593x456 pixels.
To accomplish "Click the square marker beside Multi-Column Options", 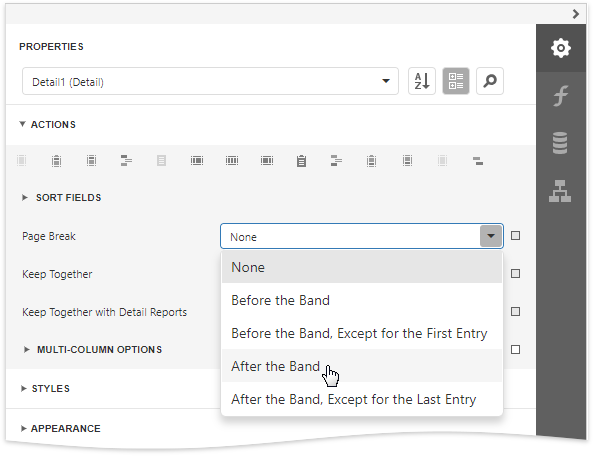I will coord(515,349).
